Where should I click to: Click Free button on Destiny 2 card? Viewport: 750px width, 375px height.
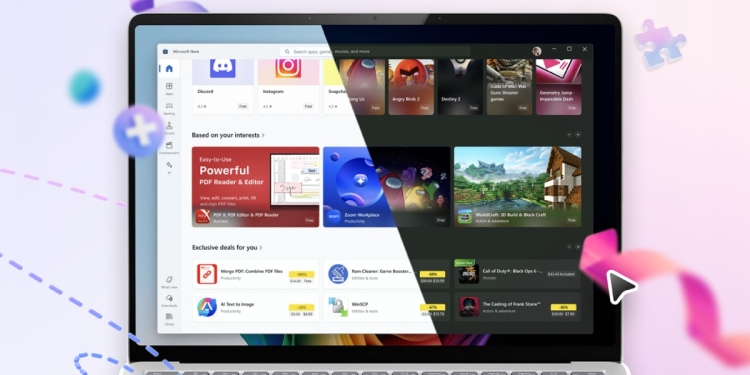474,108
